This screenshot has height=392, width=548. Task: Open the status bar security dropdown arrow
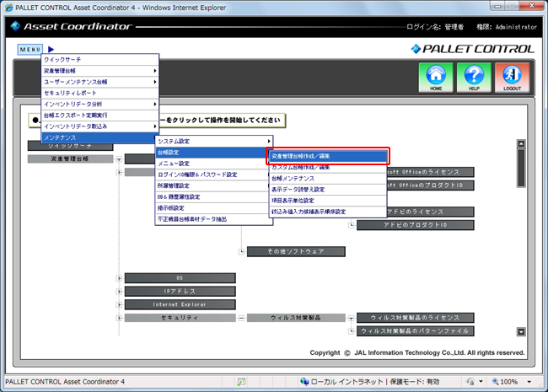click(481, 382)
